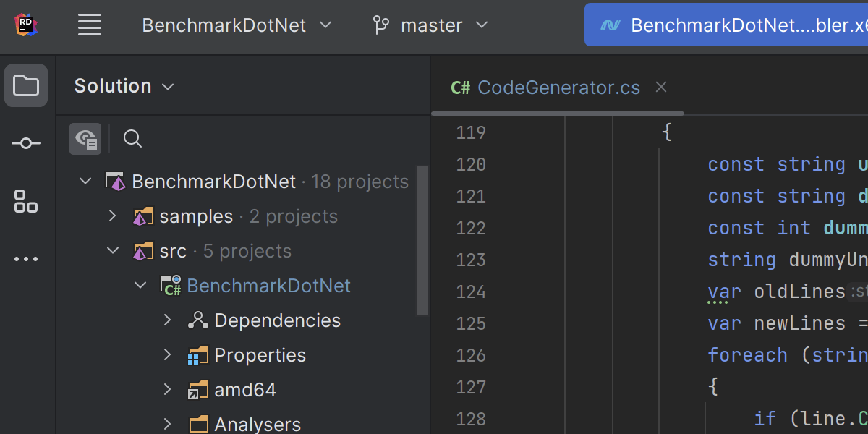Toggle the show all files eye button
This screenshot has width=868, height=434.
(x=85, y=139)
